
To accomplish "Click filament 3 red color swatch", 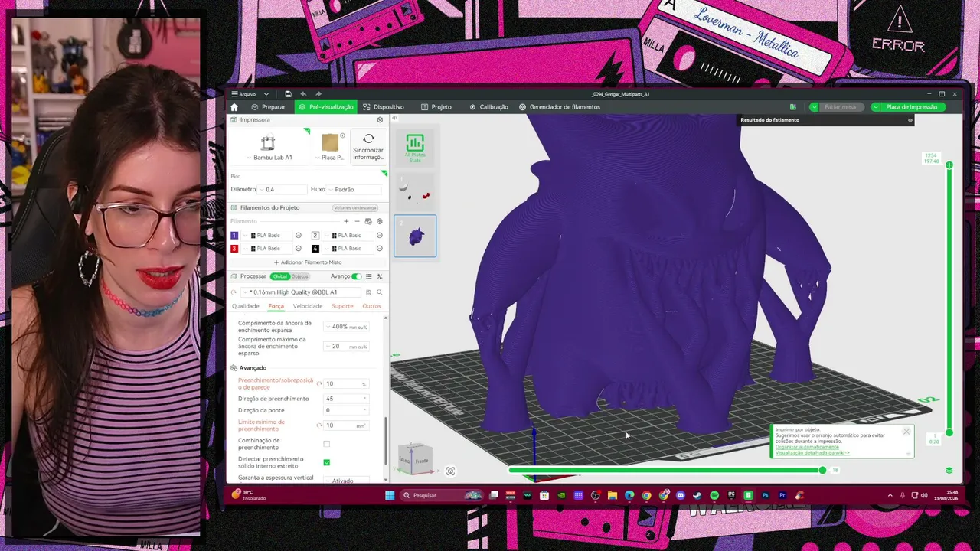I will (234, 249).
